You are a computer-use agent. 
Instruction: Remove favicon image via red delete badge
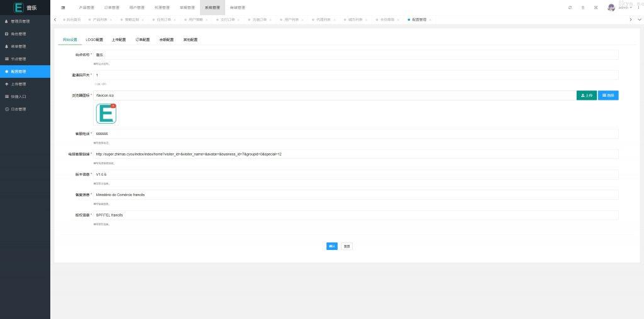(x=113, y=105)
